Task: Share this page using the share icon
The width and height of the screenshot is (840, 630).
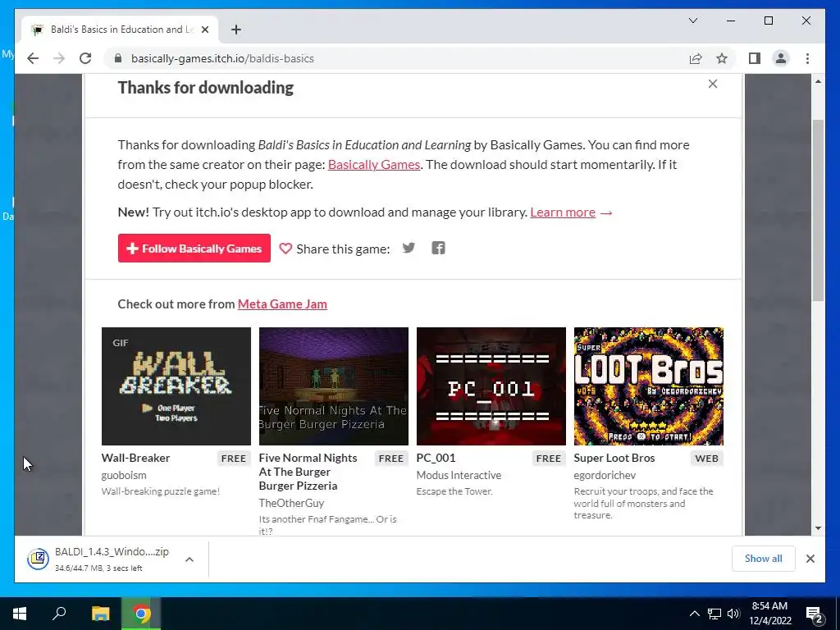Action: tap(696, 58)
